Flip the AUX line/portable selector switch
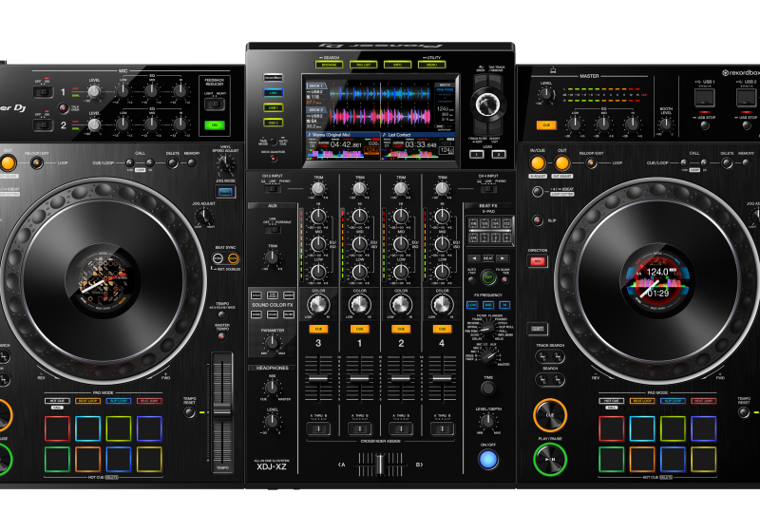 tap(273, 229)
